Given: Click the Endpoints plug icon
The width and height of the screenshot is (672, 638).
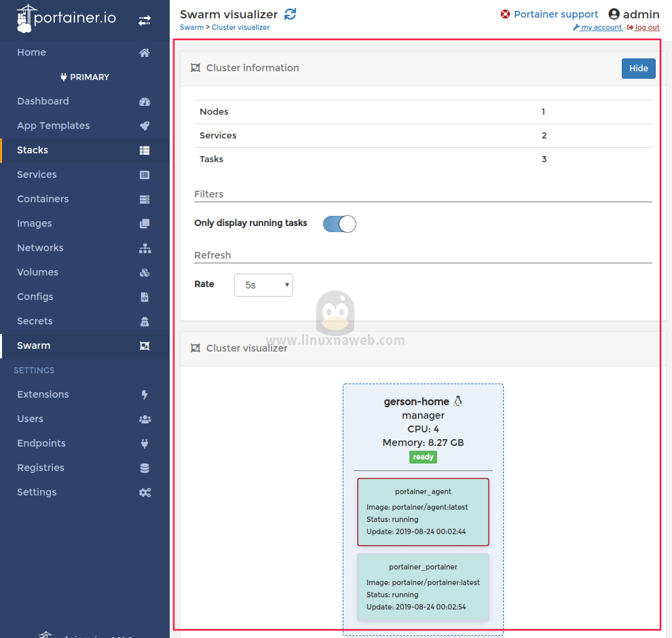Looking at the screenshot, I should pos(145,443).
